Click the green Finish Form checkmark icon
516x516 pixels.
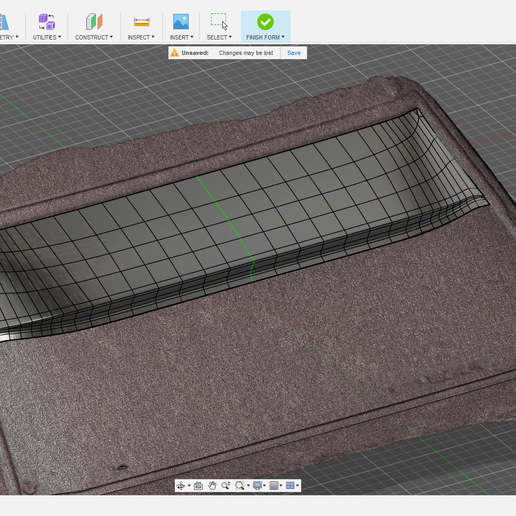pyautogui.click(x=265, y=22)
